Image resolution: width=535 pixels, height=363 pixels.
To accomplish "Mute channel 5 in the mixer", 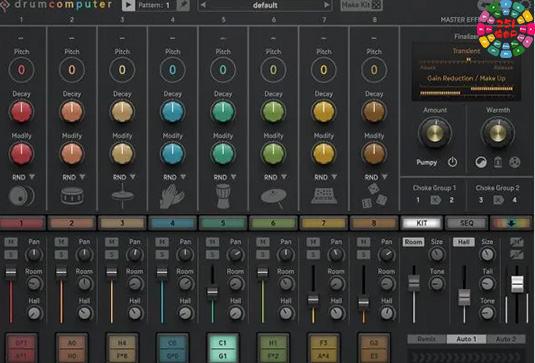I will point(212,242).
